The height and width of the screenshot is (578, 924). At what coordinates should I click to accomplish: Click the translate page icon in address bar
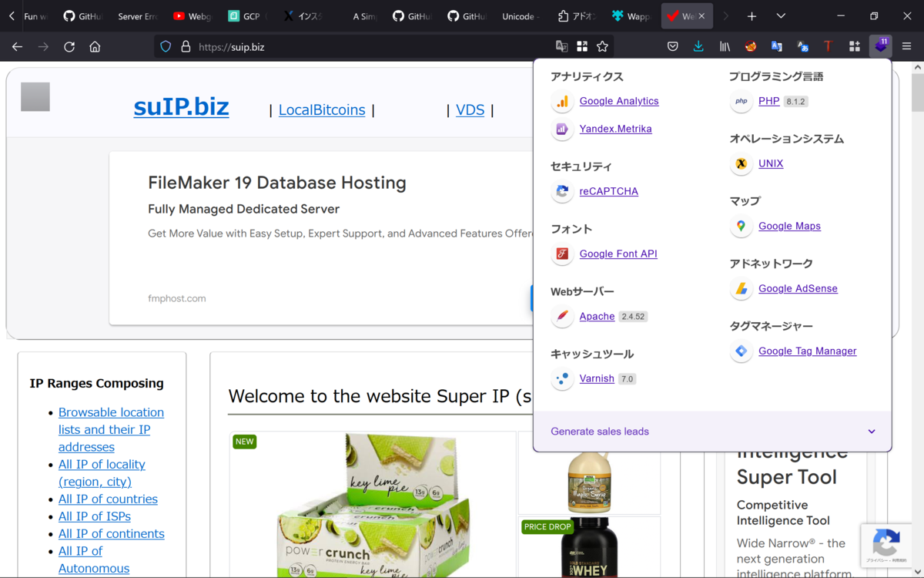click(x=562, y=47)
